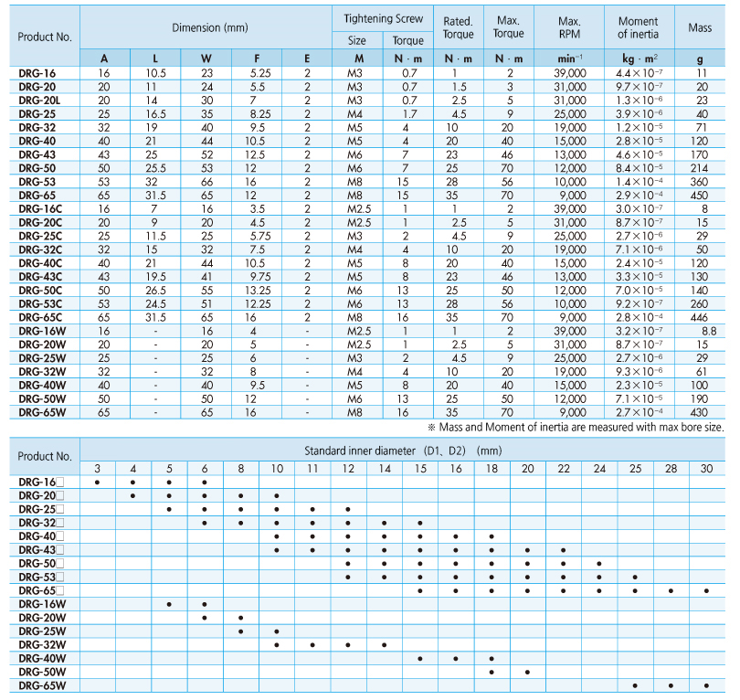Select the "8.25" F value for DRG-25
Image resolution: width=740 pixels, height=700 pixels.
tap(260, 114)
